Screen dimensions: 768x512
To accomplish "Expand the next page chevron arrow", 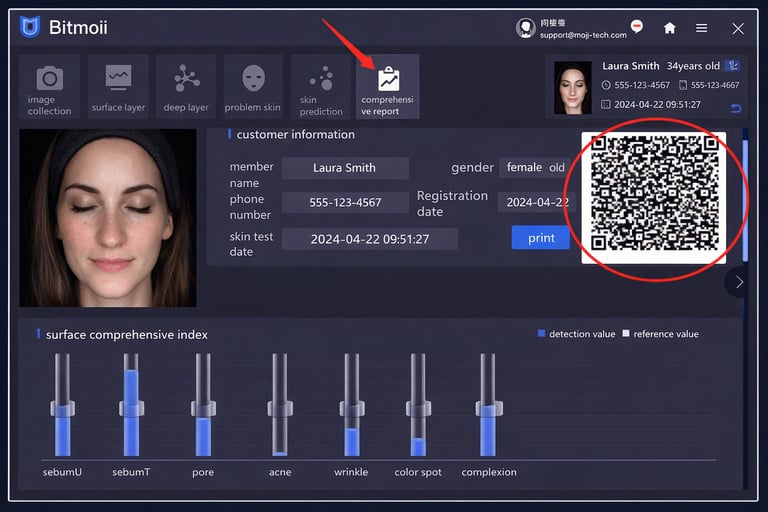I will [x=739, y=282].
